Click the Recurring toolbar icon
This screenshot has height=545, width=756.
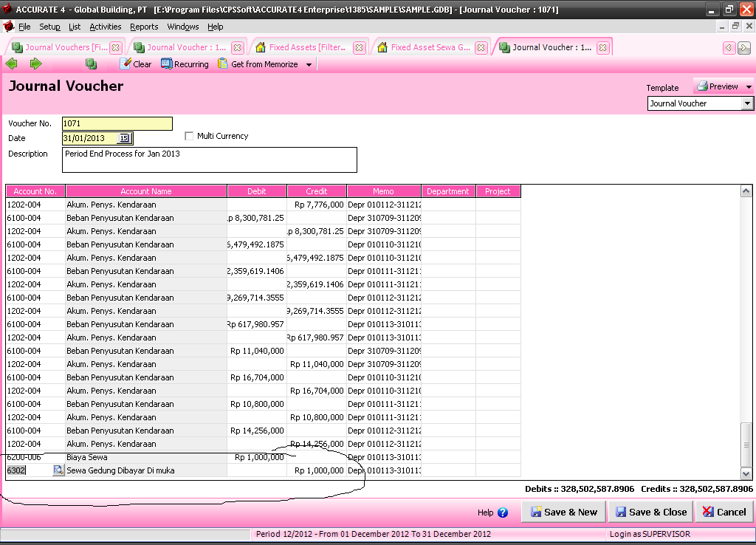[167, 64]
